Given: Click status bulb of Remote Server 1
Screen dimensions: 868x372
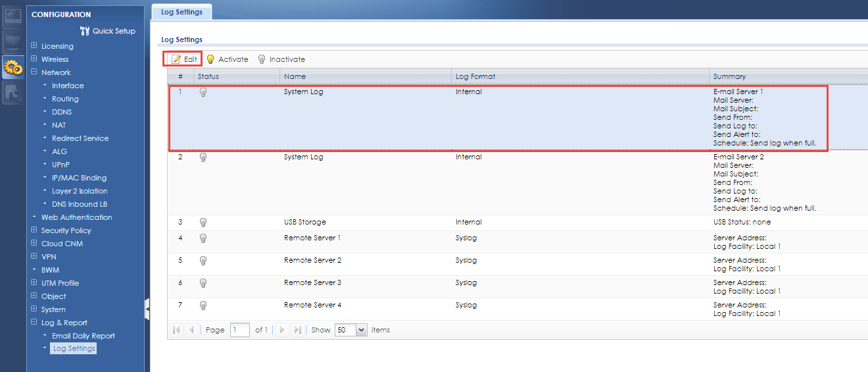Looking at the screenshot, I should pos(203,238).
